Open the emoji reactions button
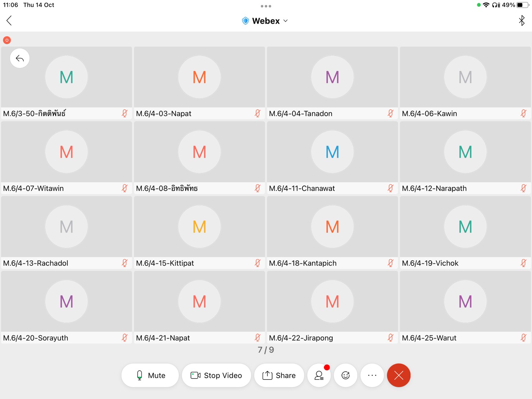 (345, 375)
